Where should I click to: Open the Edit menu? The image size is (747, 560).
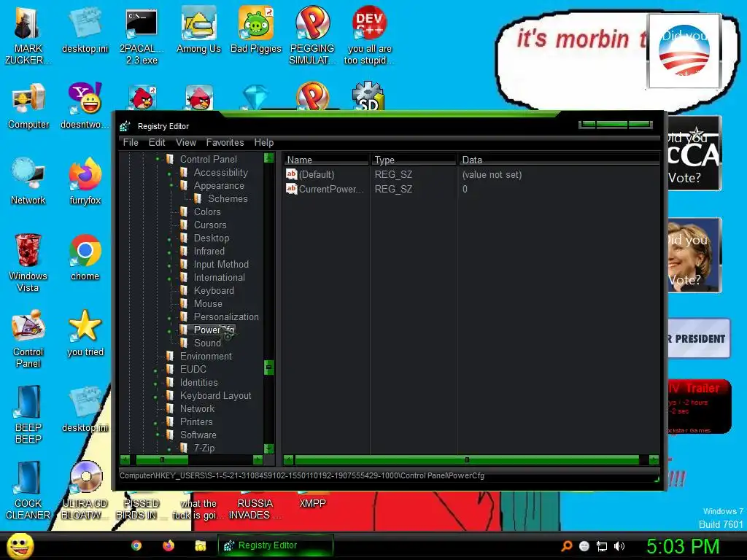point(157,142)
